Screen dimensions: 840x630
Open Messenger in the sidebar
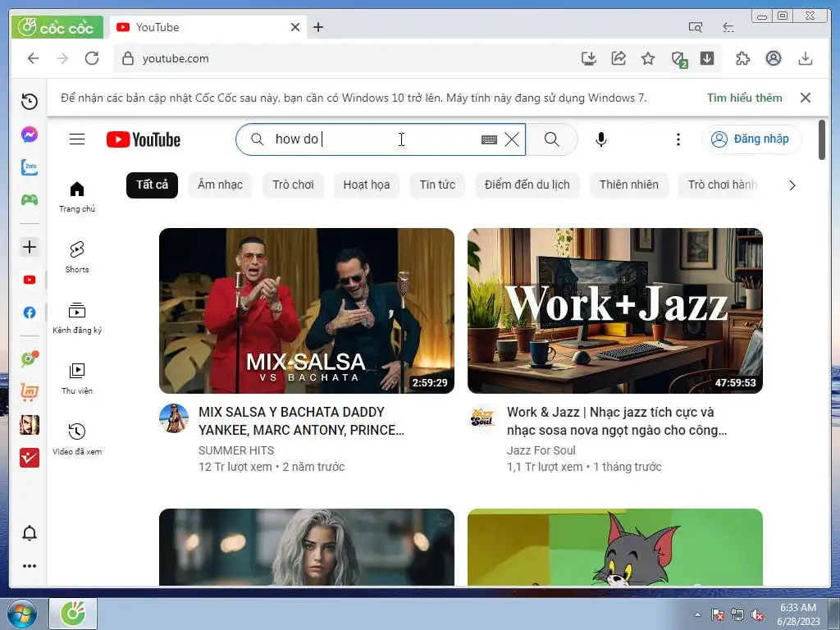pyautogui.click(x=30, y=134)
